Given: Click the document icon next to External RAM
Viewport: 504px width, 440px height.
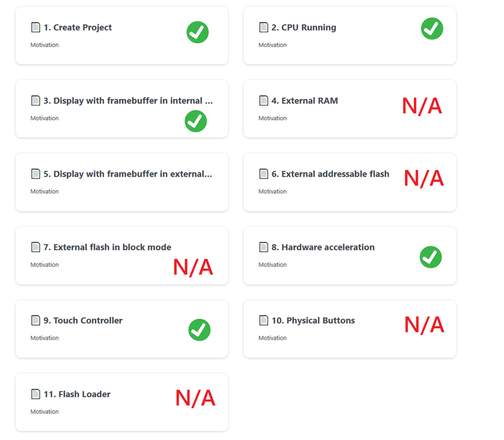Looking at the screenshot, I should point(263,100).
